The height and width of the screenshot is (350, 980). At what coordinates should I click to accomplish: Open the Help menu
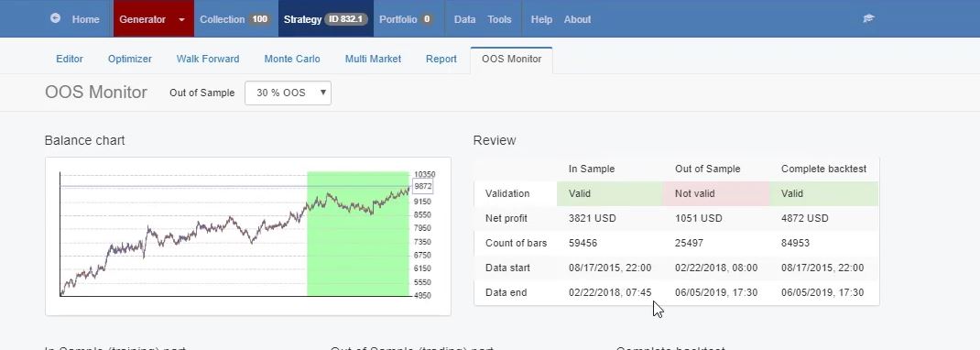[x=541, y=19]
